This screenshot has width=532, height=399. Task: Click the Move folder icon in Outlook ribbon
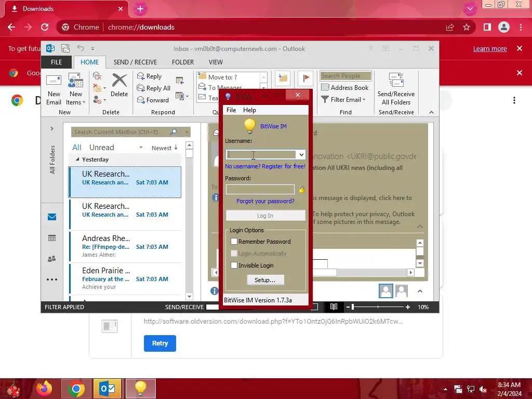click(x=283, y=78)
